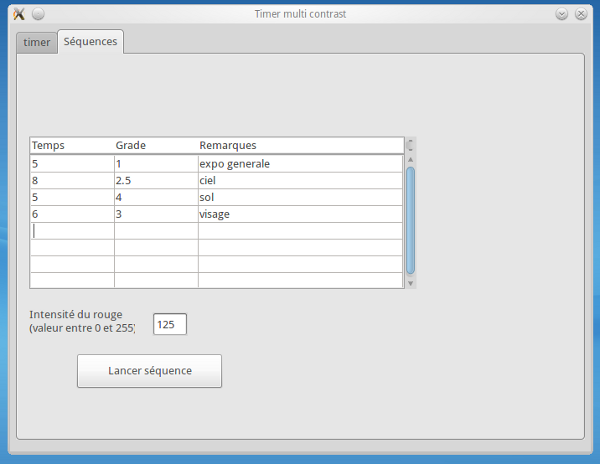
Task: Minimize the Timer multi contrast window
Action: click(562, 14)
